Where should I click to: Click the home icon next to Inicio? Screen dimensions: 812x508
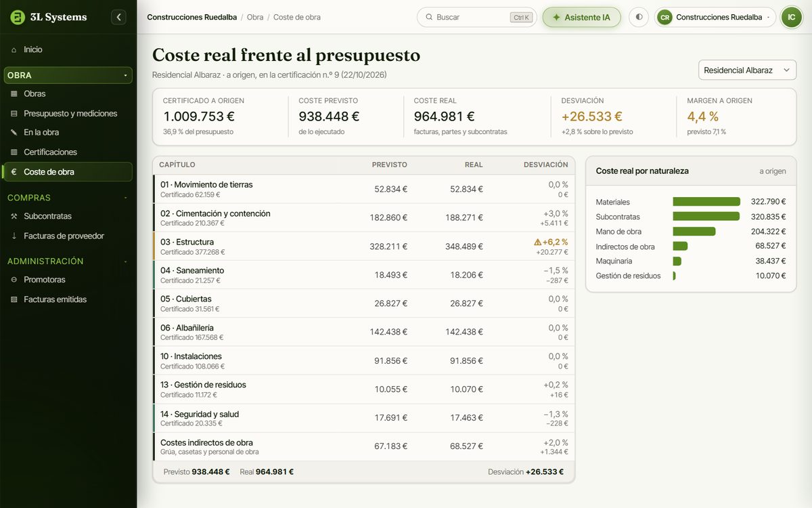pyautogui.click(x=14, y=49)
